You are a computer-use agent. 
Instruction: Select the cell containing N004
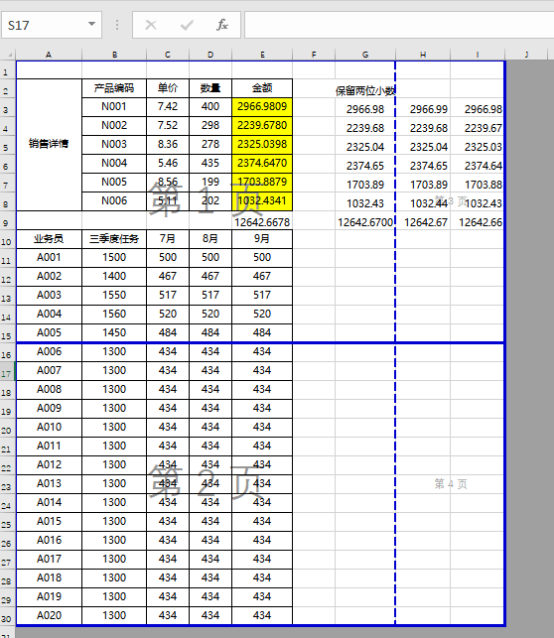coord(114,164)
